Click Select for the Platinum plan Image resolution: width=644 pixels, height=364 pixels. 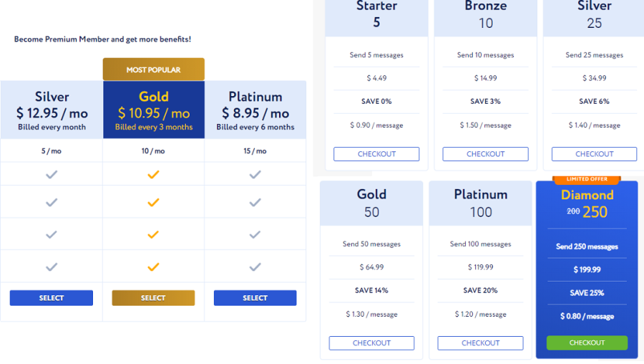(255, 298)
